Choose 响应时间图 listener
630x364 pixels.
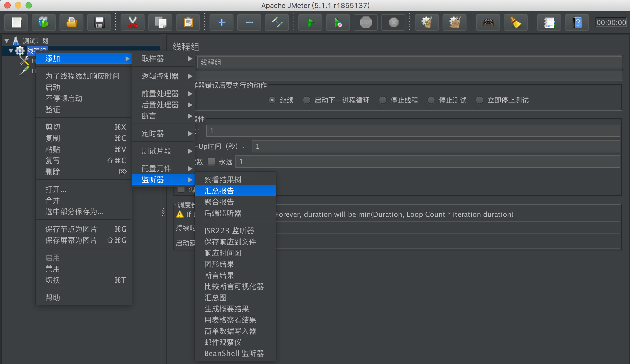coord(235,253)
